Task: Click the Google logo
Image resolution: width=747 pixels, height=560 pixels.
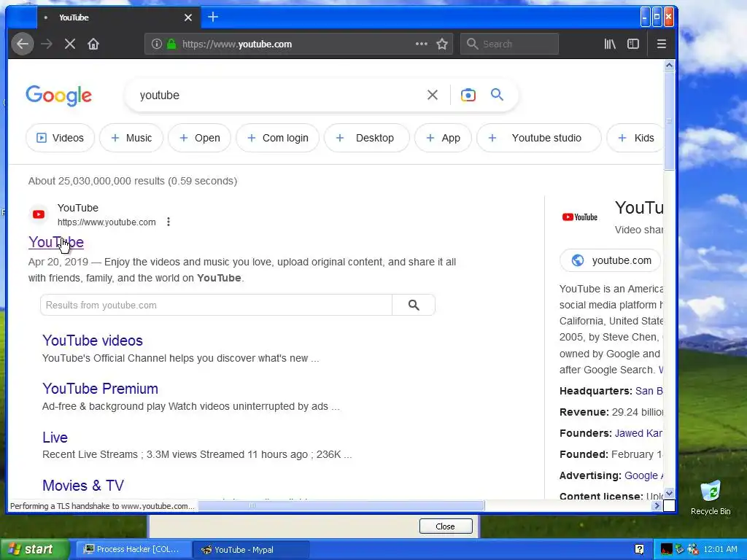Action: coord(58,96)
